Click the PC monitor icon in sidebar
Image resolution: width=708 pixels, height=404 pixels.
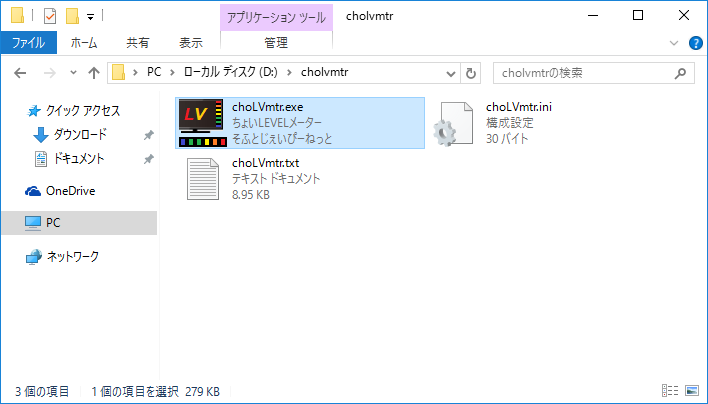33,223
